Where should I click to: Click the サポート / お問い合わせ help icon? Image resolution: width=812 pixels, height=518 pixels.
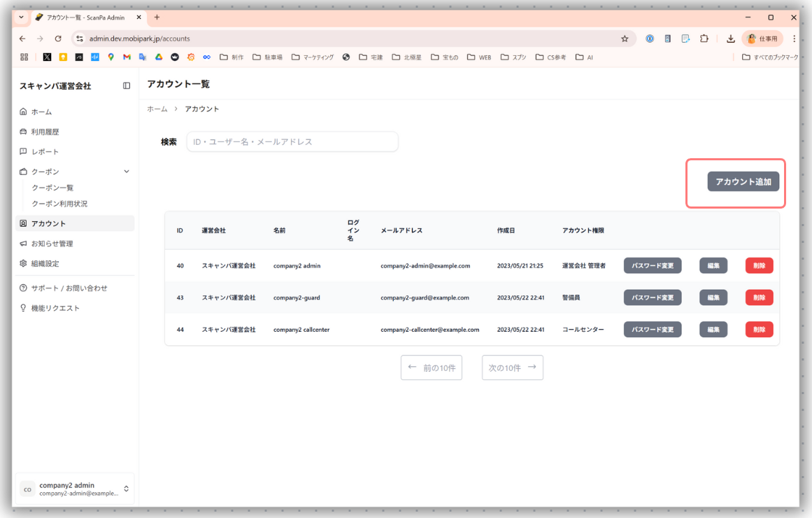click(24, 288)
